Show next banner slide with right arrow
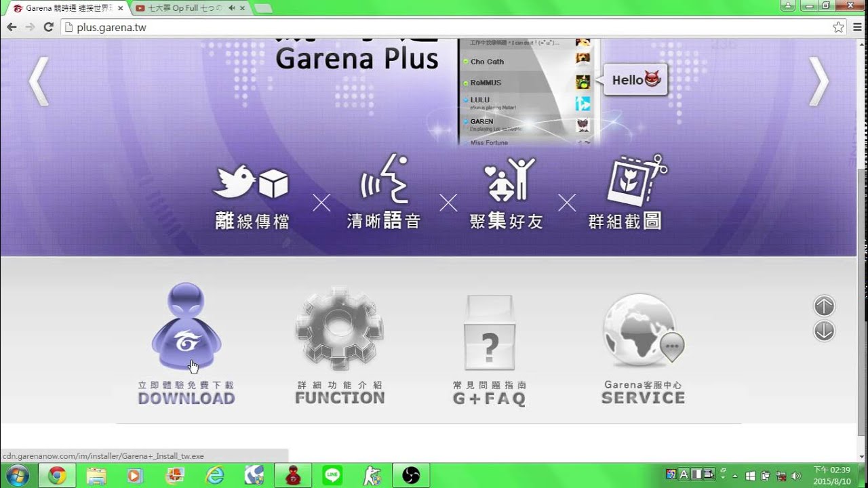 pos(819,81)
